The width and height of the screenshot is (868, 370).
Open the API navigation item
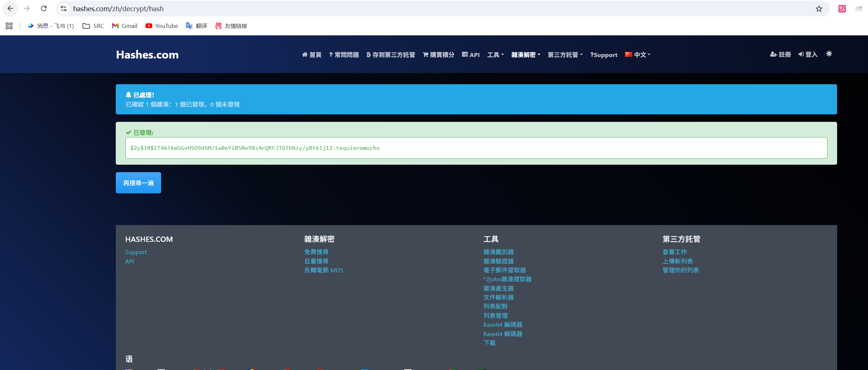470,55
